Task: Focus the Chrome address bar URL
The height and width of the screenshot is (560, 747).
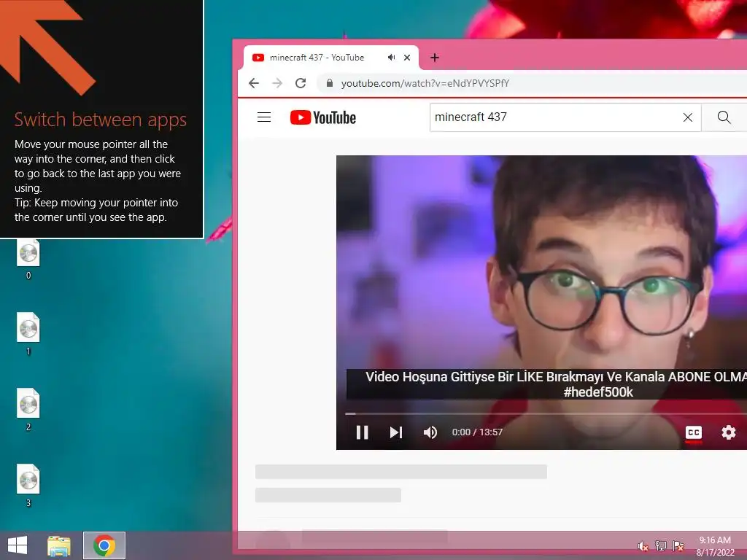Action: click(x=425, y=83)
